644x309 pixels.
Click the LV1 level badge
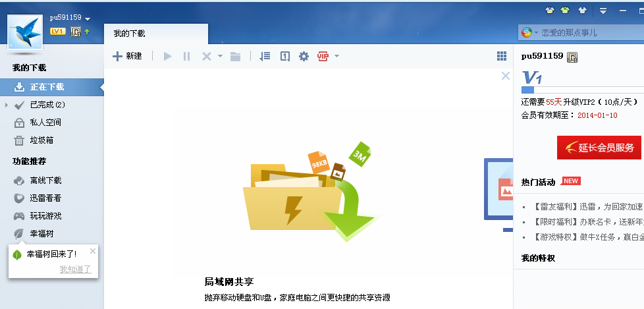pos(58,31)
